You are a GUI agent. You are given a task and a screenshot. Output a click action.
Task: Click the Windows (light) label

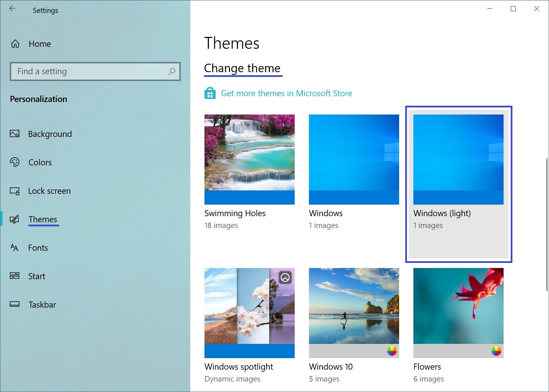(442, 213)
